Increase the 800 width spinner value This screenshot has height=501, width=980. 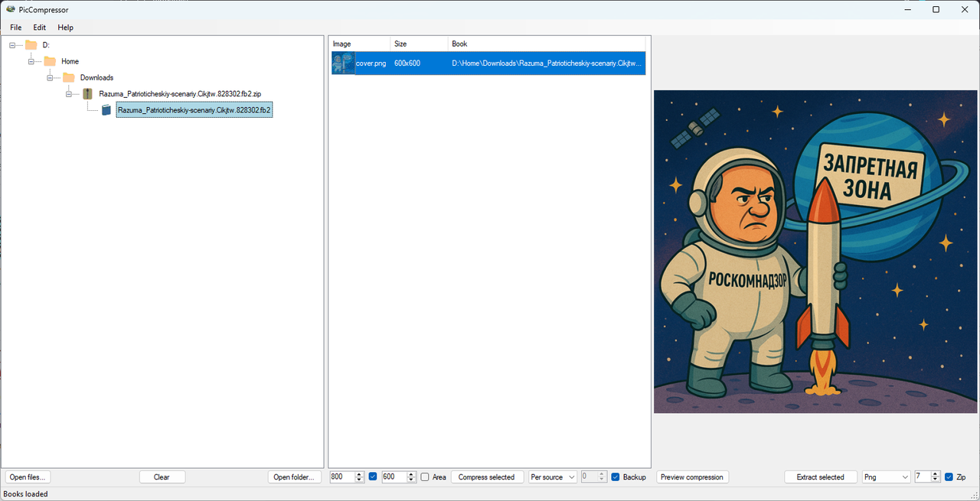pyautogui.click(x=360, y=473)
